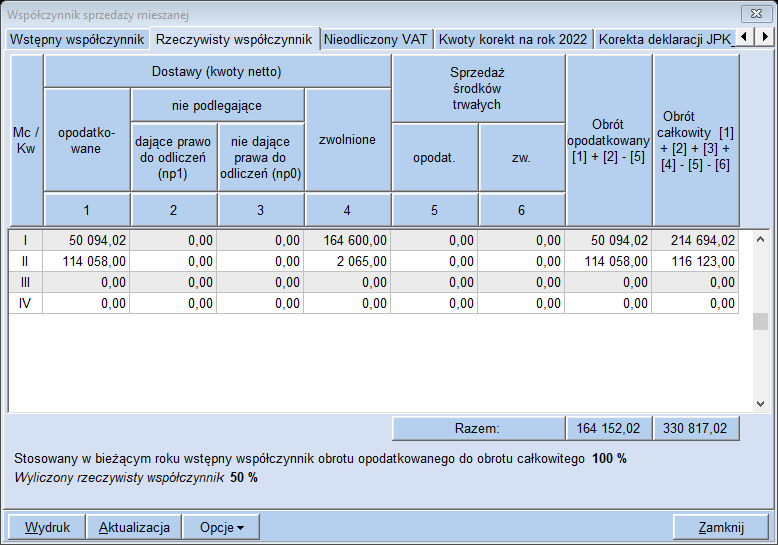Open Korekta deklaracji JPK tab
Viewport: 778px width, 545px height.
664,39
